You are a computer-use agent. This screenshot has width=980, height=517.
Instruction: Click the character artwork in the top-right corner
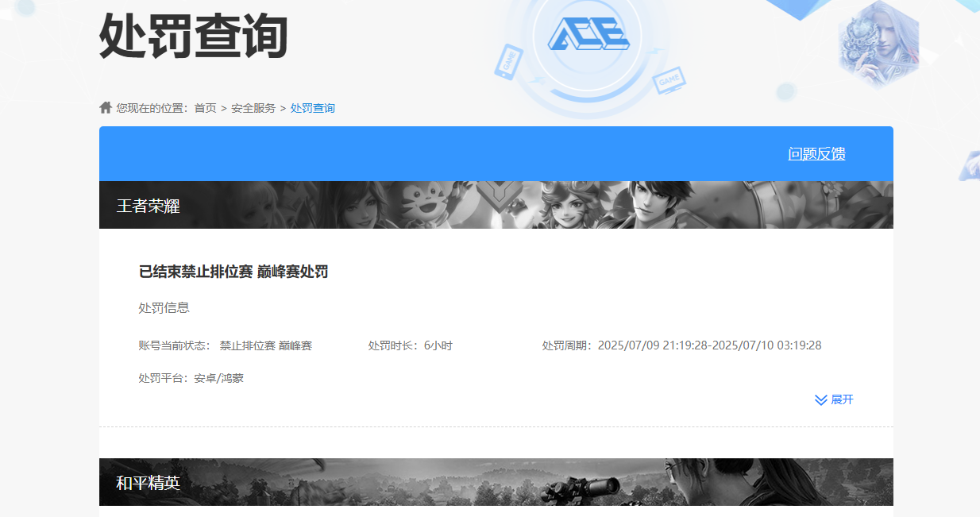pos(878,44)
